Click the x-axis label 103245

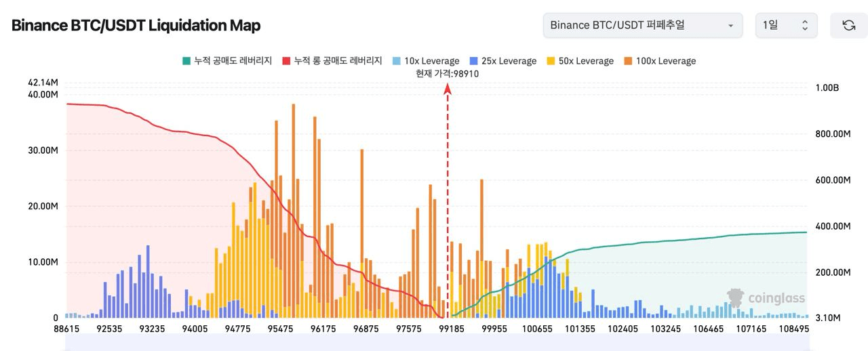click(x=665, y=329)
